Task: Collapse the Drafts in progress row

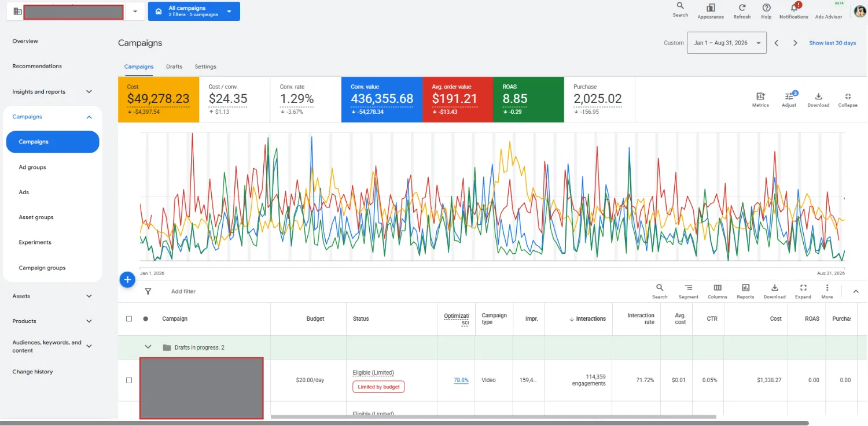Action: pos(148,347)
